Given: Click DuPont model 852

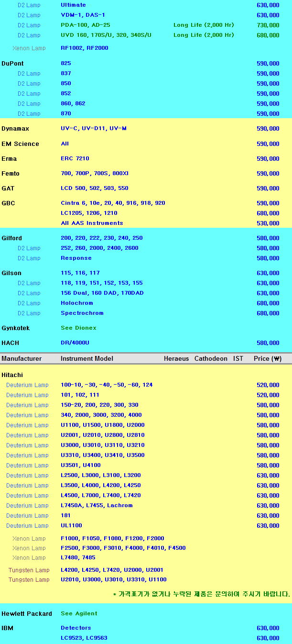Looking at the screenshot, I should click(x=66, y=93).
